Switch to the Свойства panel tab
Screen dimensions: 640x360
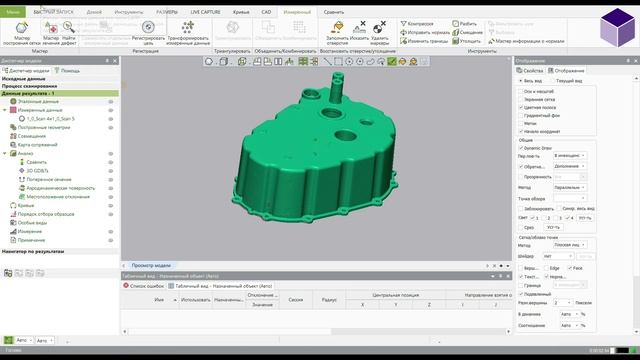[530, 71]
